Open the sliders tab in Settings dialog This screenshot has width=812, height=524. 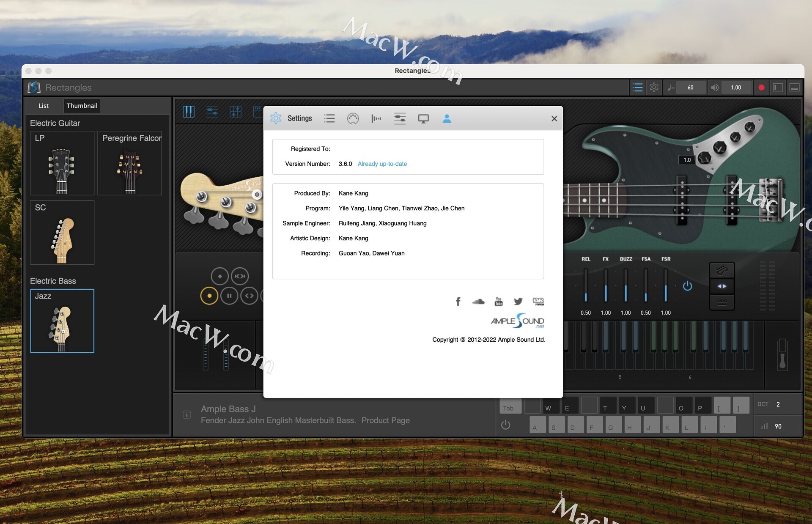tap(400, 118)
